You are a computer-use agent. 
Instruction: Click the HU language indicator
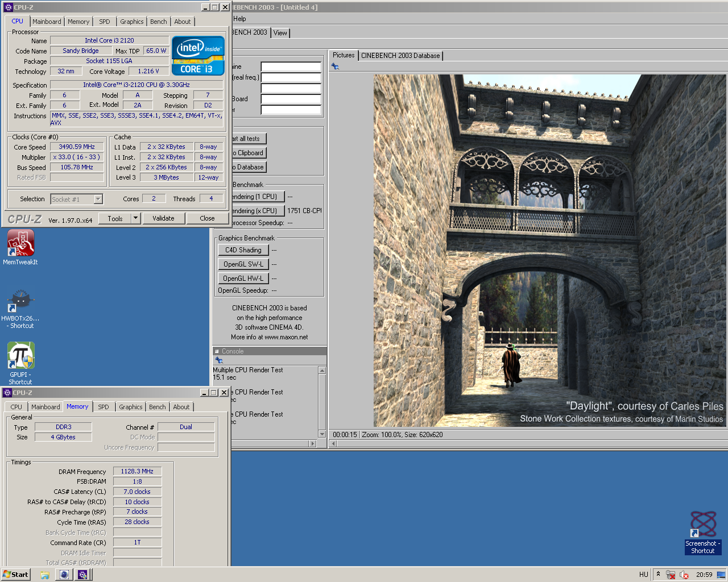click(x=643, y=575)
